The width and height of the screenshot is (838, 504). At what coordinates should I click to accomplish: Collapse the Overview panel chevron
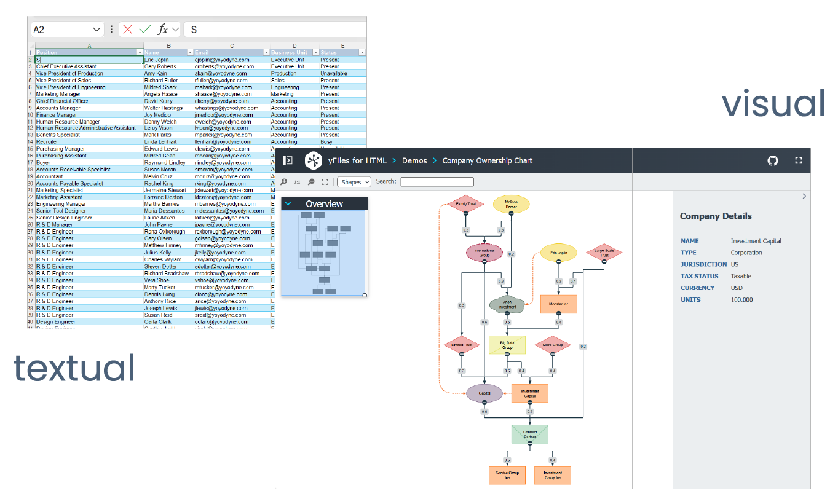(288, 204)
